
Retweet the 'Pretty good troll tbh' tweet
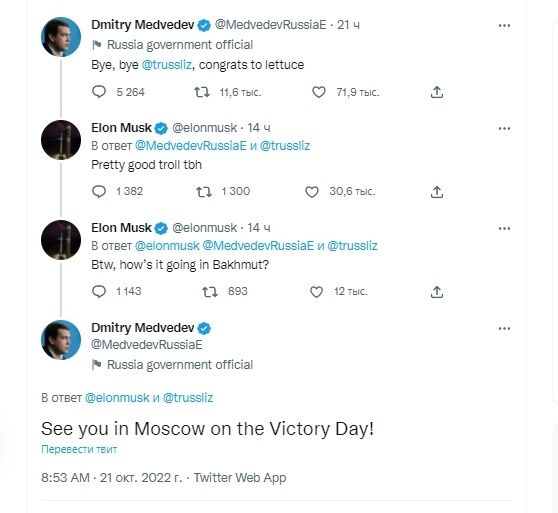(204, 192)
